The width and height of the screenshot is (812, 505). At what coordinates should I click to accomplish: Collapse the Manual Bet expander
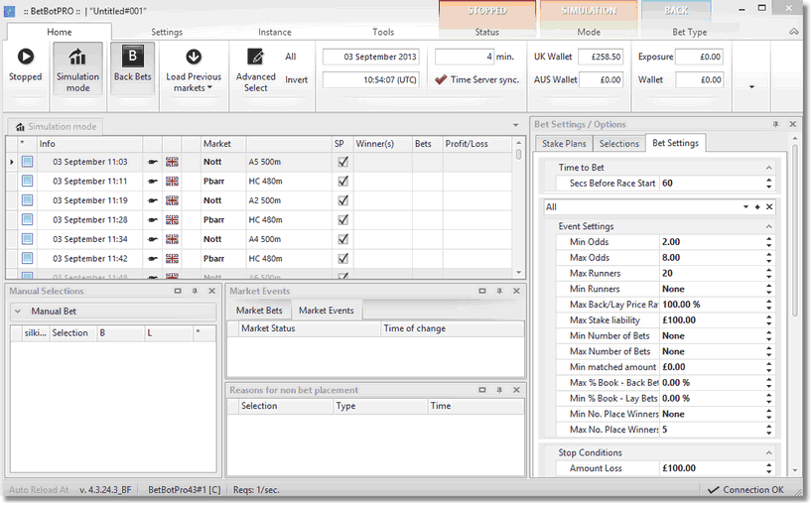click(x=18, y=312)
